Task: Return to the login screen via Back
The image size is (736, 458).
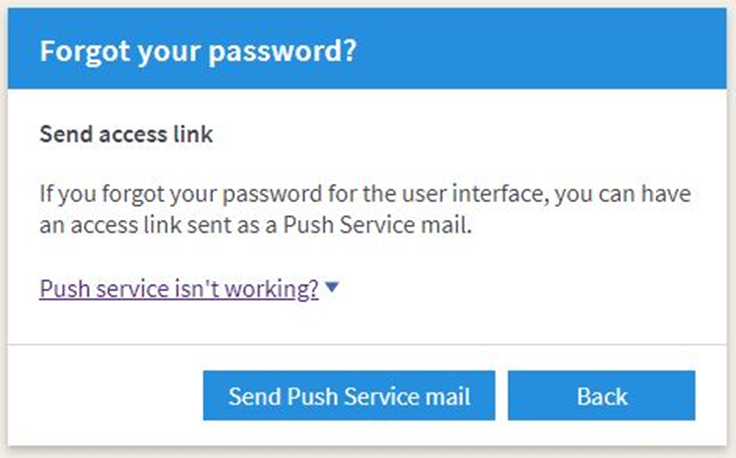Action: 601,395
